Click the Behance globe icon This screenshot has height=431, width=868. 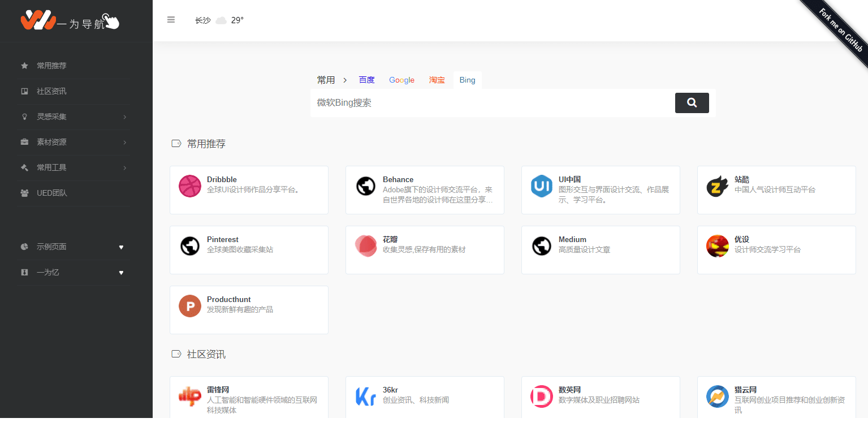tap(366, 186)
